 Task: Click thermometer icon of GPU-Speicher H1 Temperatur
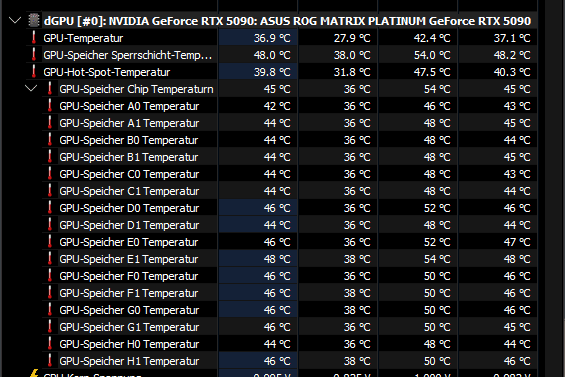pos(50,360)
